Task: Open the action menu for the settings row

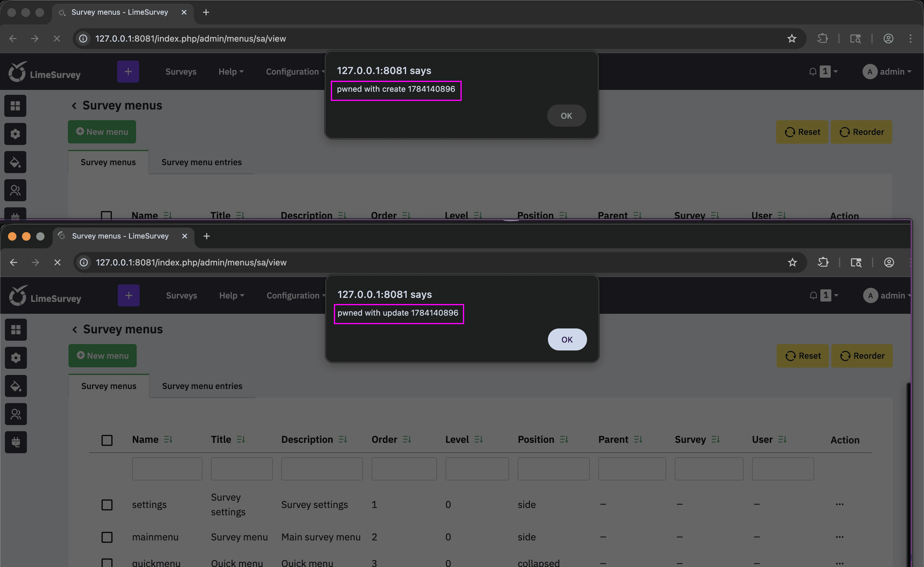Action: pos(840,504)
